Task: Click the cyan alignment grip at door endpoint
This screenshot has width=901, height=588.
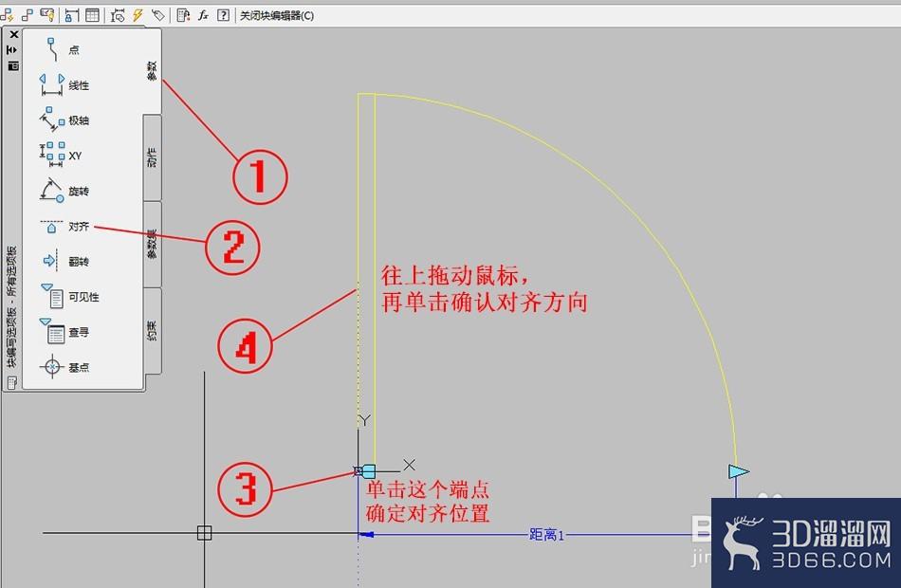Action: coord(368,471)
